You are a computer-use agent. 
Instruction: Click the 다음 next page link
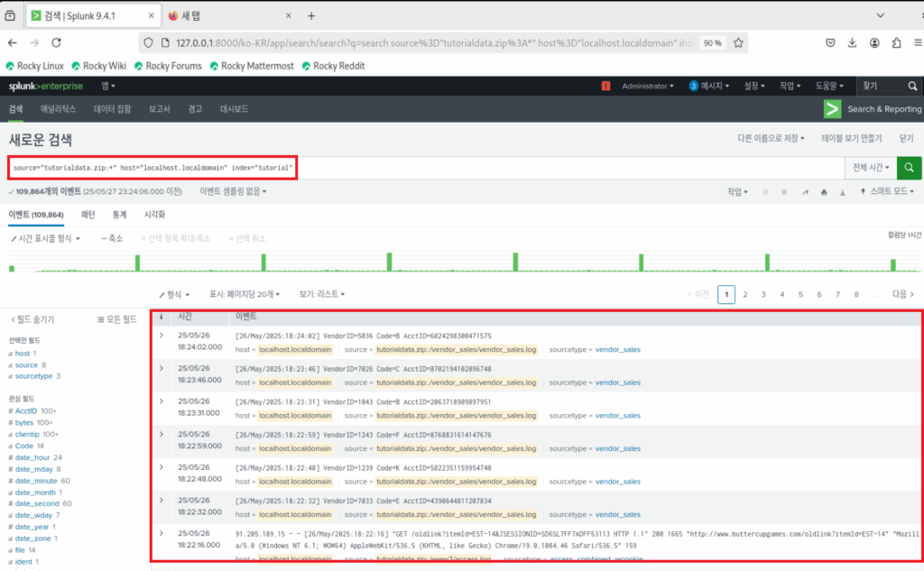click(x=902, y=295)
